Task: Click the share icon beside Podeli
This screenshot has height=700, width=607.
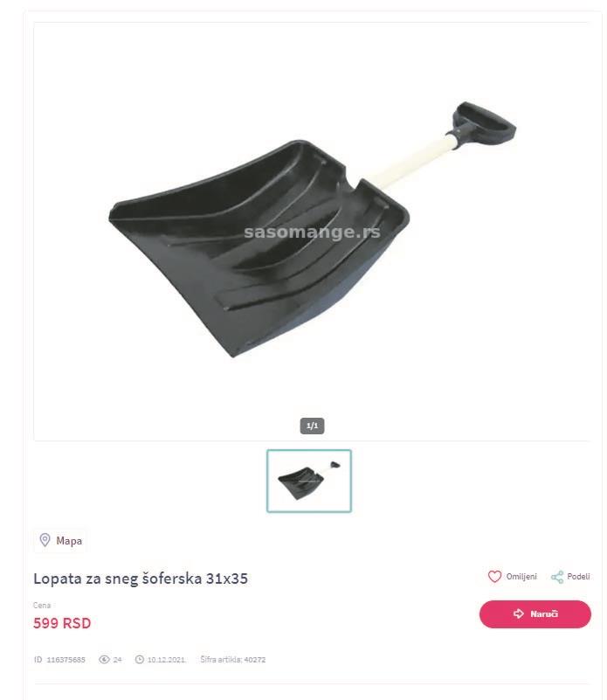Action: 557,577
